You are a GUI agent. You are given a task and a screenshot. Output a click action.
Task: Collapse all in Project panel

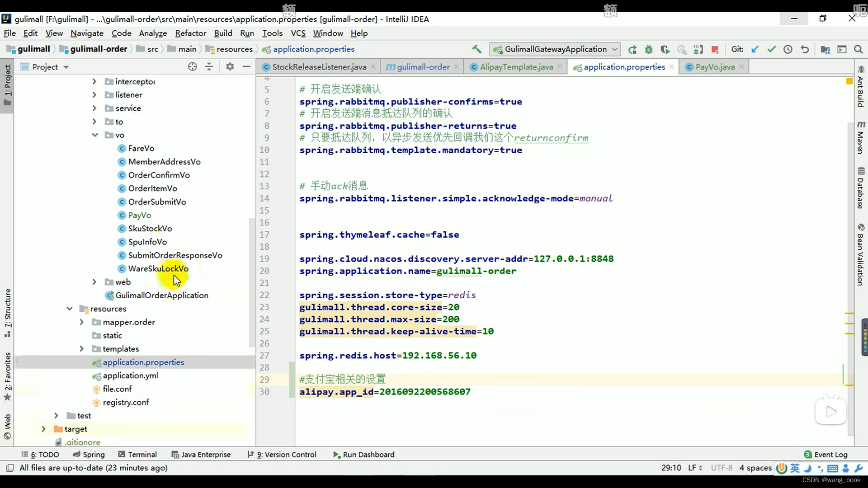209,67
